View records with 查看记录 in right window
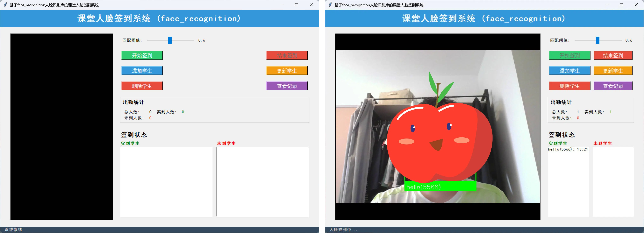 click(x=613, y=86)
